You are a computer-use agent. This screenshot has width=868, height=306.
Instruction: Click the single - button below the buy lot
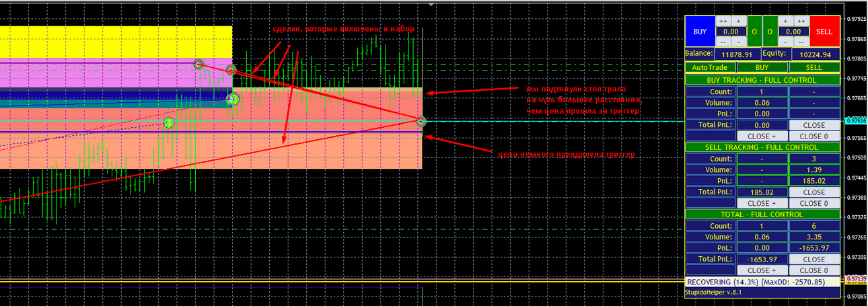739,42
